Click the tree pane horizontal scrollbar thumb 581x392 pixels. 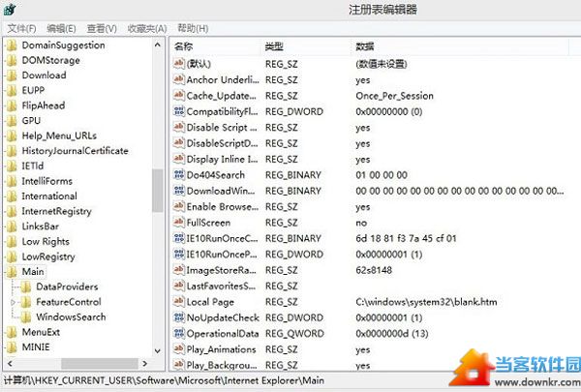coord(100,364)
